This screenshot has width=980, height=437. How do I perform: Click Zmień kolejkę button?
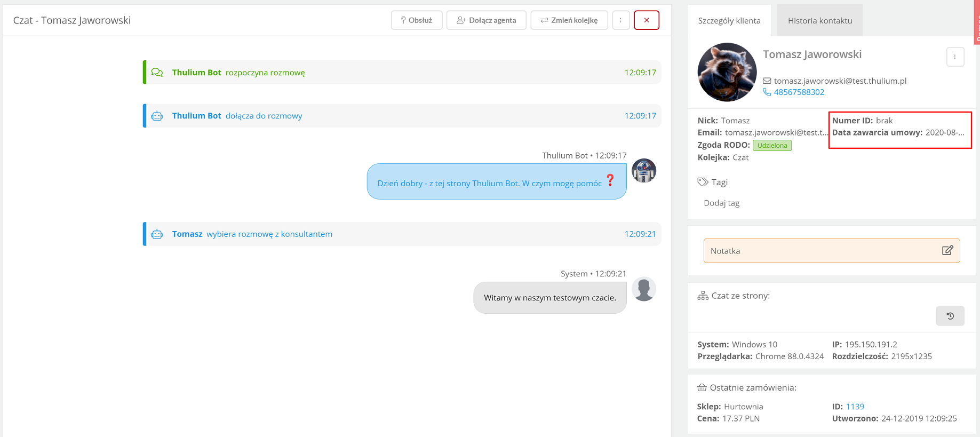pyautogui.click(x=569, y=20)
